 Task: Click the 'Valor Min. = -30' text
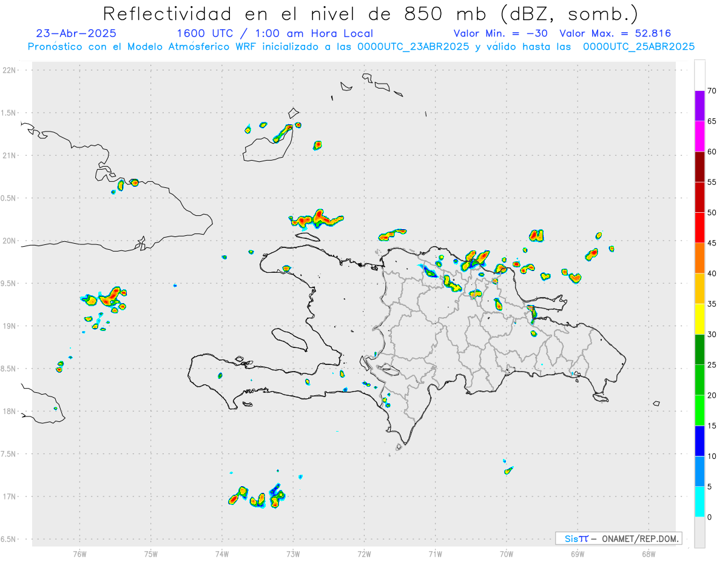501,33
